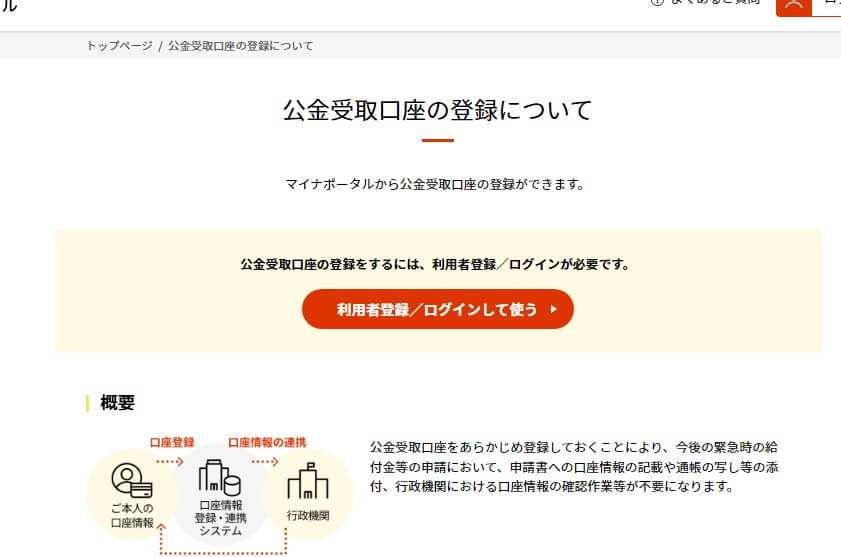This screenshot has width=841, height=557.
Task: Click the ご本人の口座情報 person-and-card icon
Action: tap(131, 484)
